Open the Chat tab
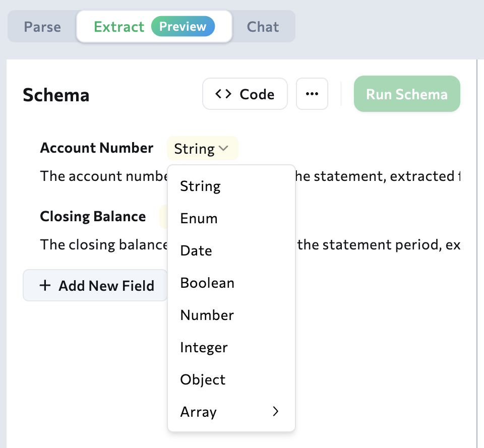This screenshot has width=484, height=448. pyautogui.click(x=263, y=27)
